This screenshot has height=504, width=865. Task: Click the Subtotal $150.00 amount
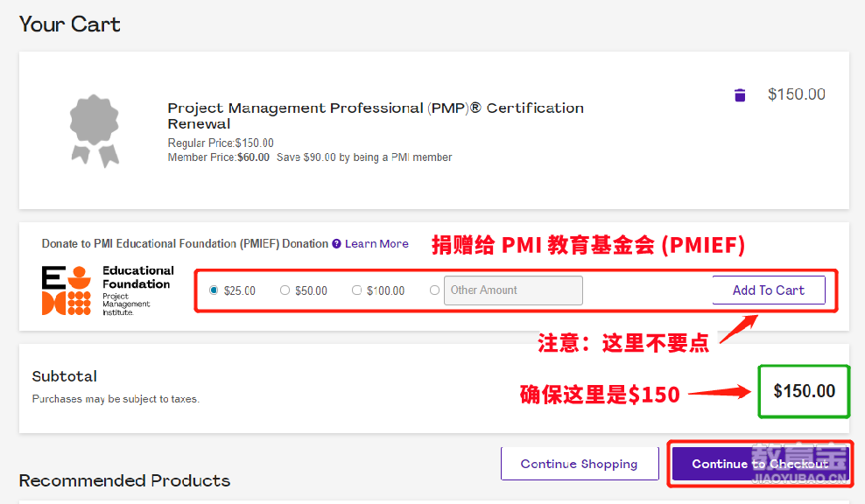pos(805,391)
